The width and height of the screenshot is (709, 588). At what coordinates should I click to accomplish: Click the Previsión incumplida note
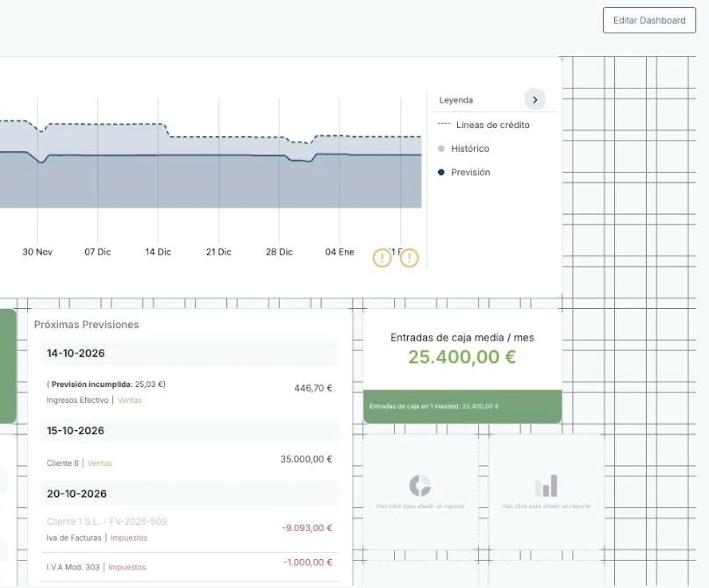click(x=106, y=384)
